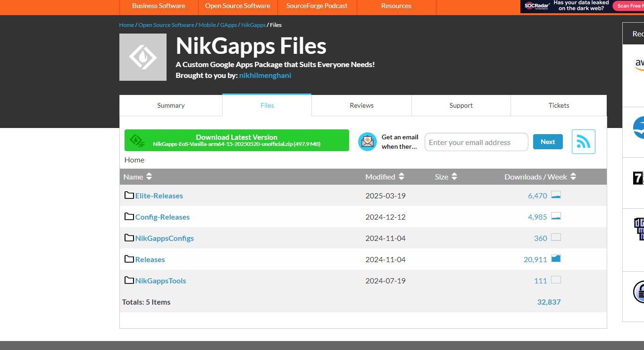Sort the list by Size arrows
644x350 pixels.
454,177
